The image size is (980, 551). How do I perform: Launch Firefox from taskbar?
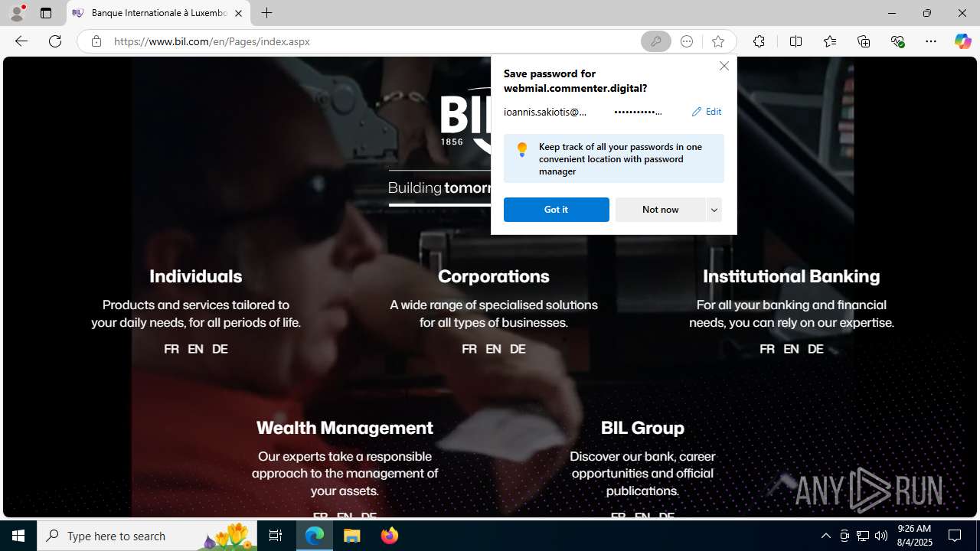click(x=389, y=536)
